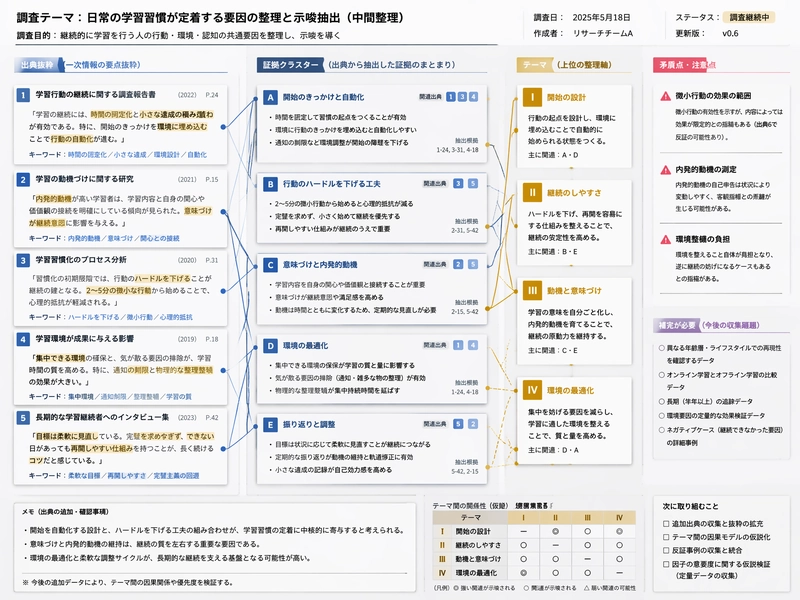Image resolution: width=800 pixels, height=600 pixels.
Task: Click source number badge 5 interview collection
Action: point(23,418)
